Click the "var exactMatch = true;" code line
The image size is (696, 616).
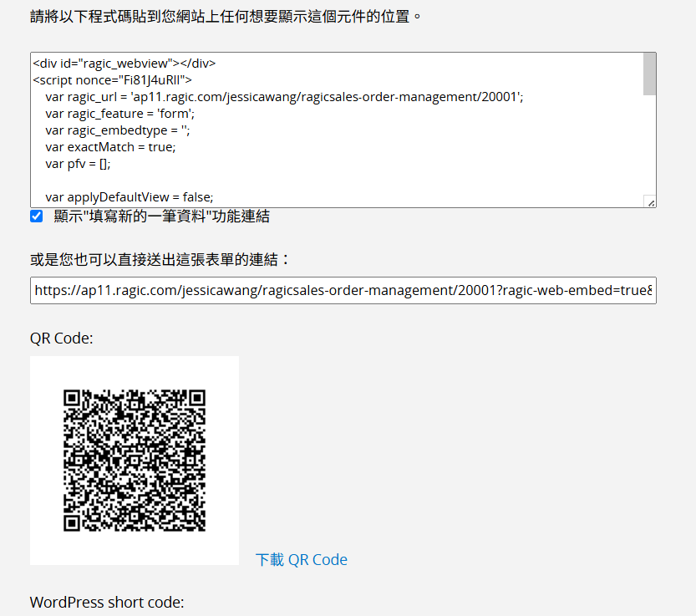pyautogui.click(x=110, y=147)
